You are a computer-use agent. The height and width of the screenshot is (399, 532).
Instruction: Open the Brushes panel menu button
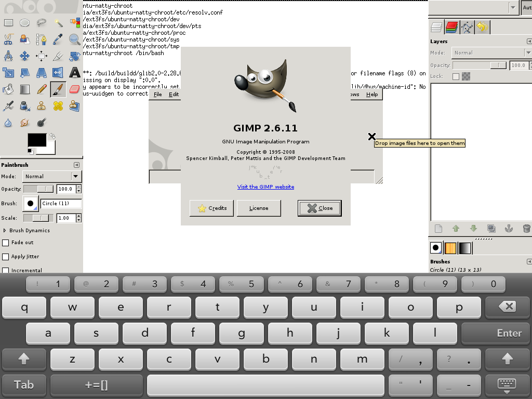pyautogui.click(x=529, y=262)
